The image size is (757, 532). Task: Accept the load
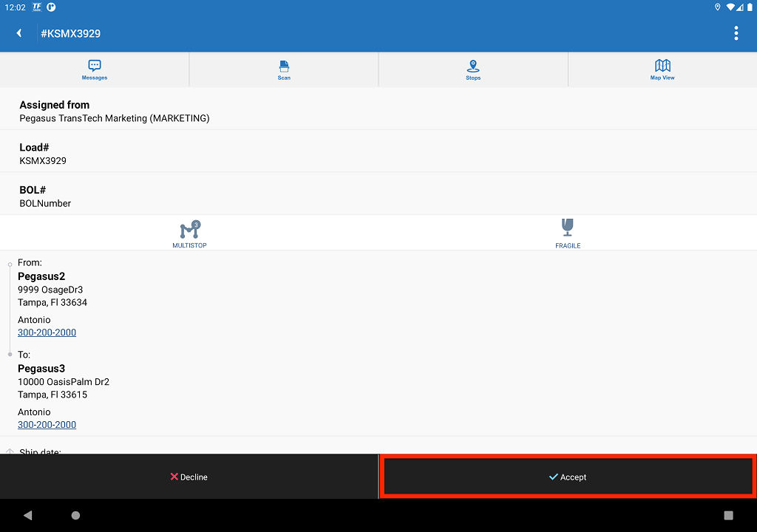pos(568,477)
